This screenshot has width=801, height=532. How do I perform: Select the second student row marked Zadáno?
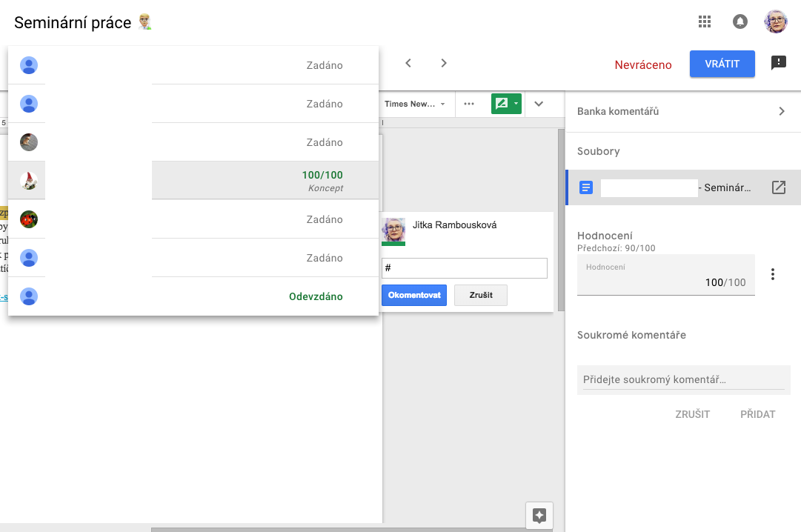pos(193,104)
